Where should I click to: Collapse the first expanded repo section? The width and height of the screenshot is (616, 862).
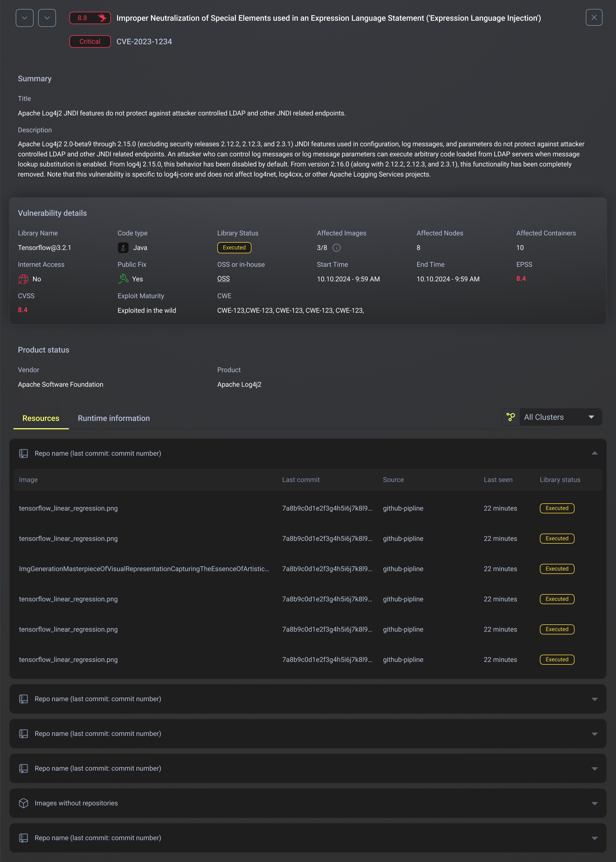tap(594, 453)
